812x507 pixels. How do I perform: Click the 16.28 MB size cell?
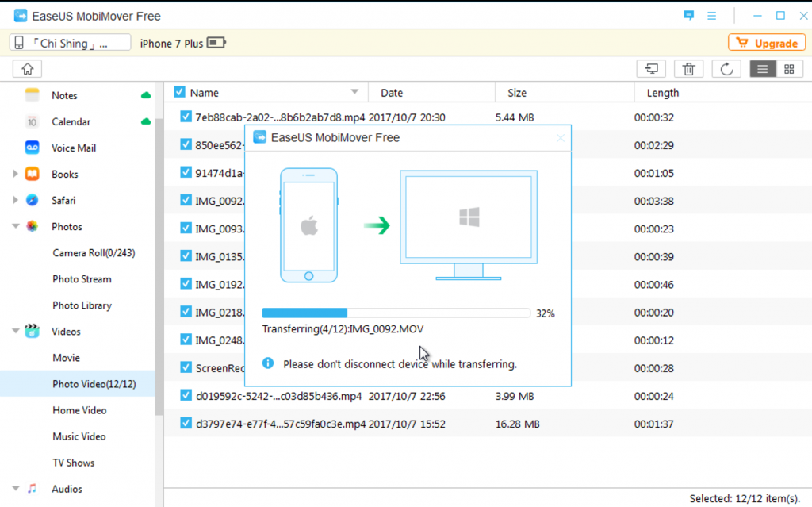[x=517, y=424]
